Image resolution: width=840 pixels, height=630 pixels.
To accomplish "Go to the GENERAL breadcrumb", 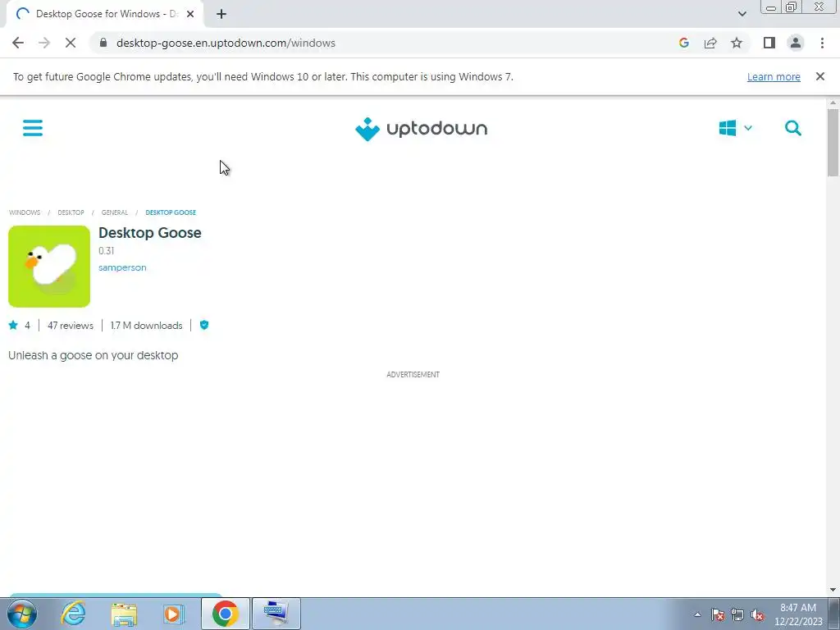I will (115, 212).
